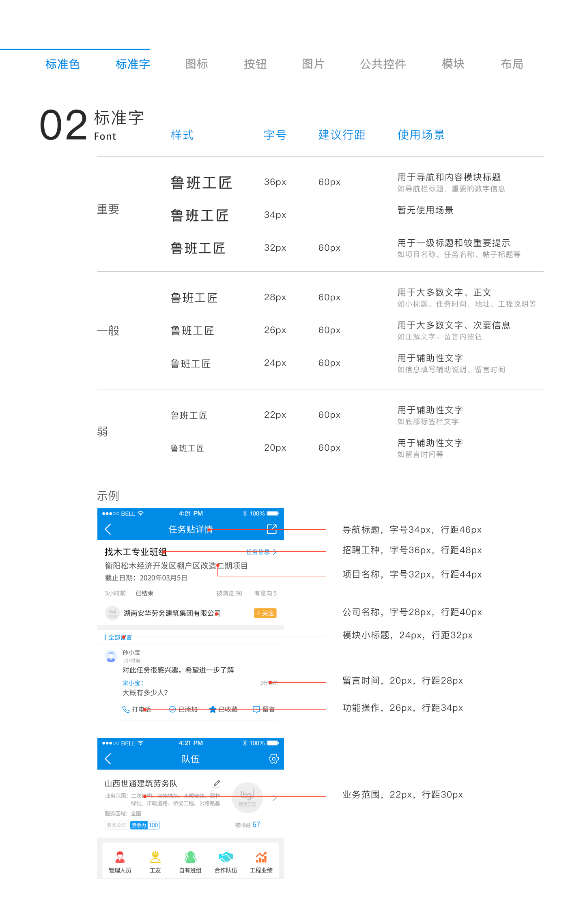Image resolution: width=568 pixels, height=924 pixels.
Task: Open settings gear on 队伍 header
Action: coord(274,759)
